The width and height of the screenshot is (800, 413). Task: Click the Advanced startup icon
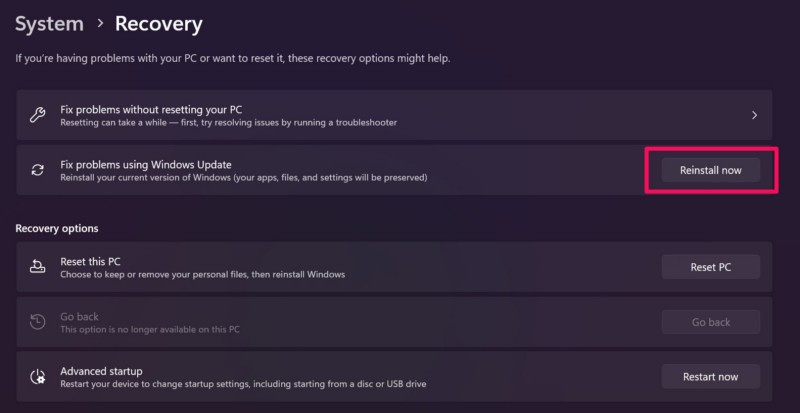37,376
